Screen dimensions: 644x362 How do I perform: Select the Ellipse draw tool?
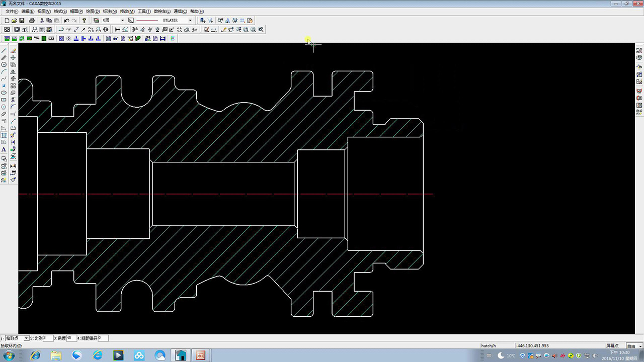[x=4, y=93]
